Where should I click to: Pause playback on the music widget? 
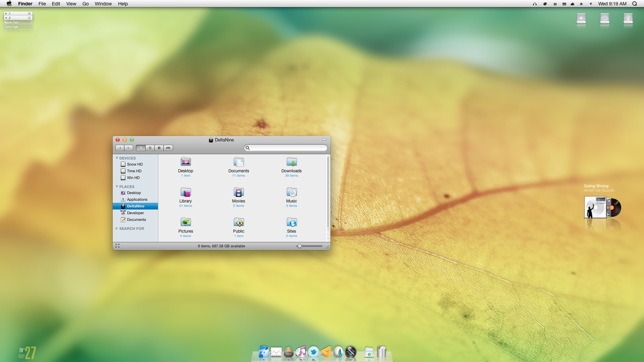click(x=608, y=208)
